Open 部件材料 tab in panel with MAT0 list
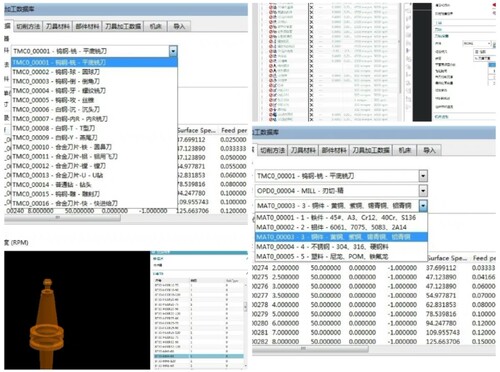Image resolution: width=500 pixels, height=372 pixels. coord(334,150)
